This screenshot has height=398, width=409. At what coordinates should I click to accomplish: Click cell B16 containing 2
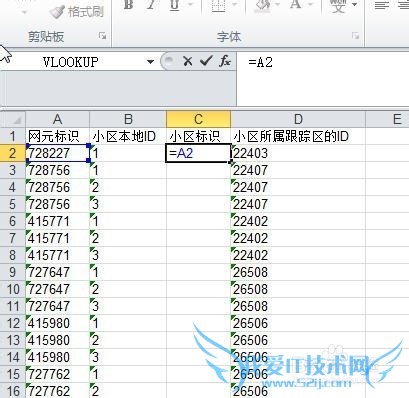click(128, 391)
